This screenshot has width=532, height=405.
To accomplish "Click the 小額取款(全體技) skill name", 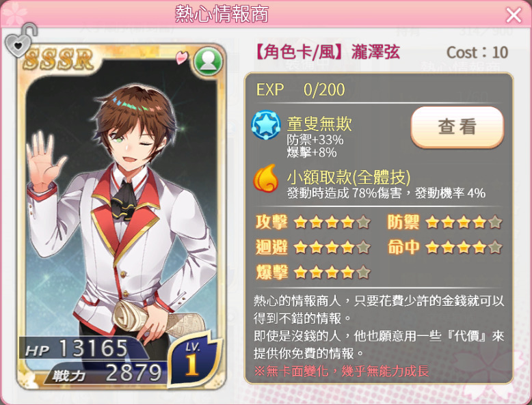I will tap(349, 177).
